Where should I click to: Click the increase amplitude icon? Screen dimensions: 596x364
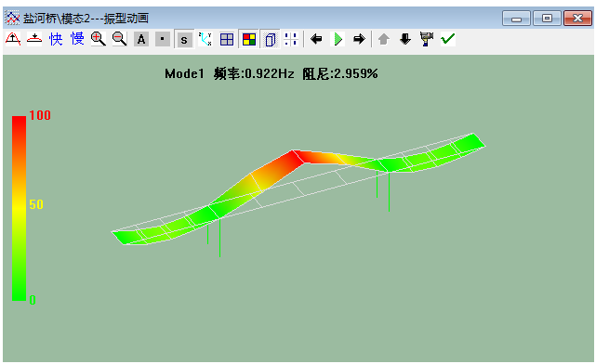coord(13,39)
